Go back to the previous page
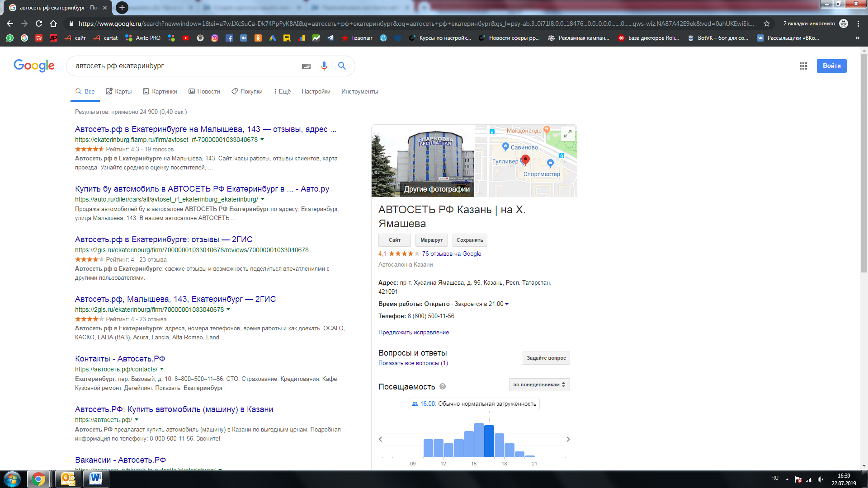Screen dimensions: 868x488 click(x=10, y=23)
